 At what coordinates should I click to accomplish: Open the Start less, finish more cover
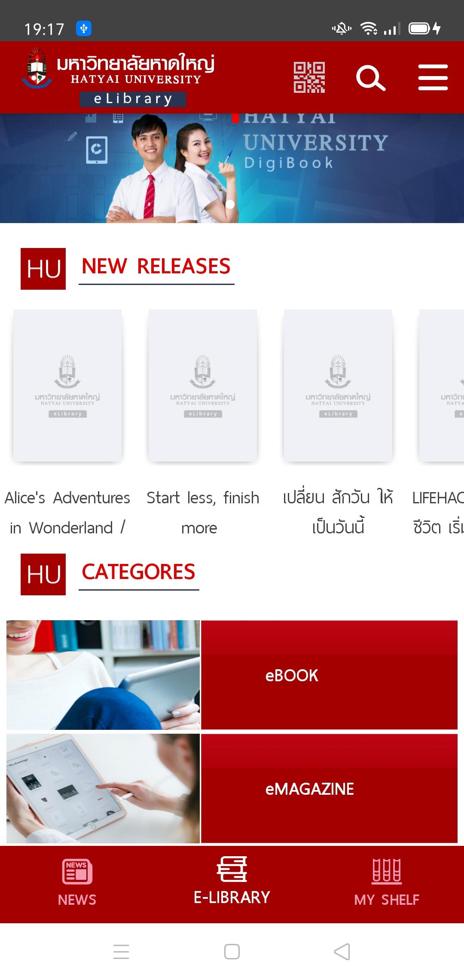click(203, 386)
